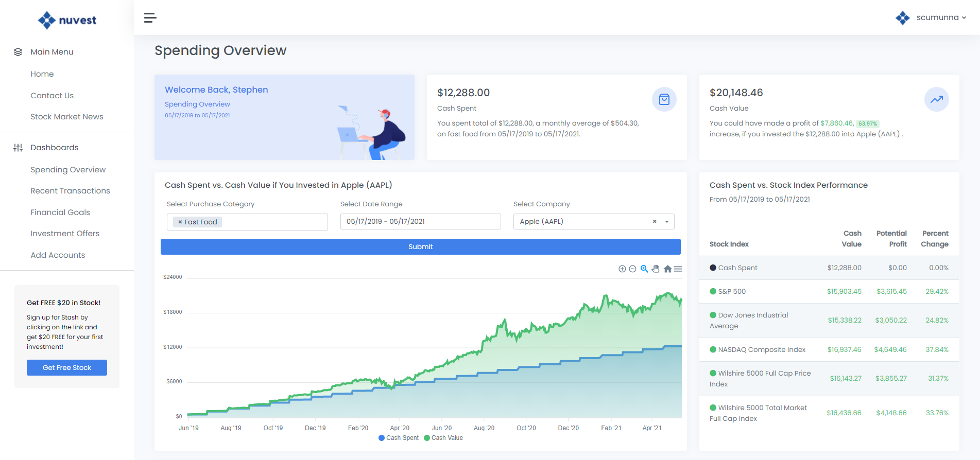Open Recent Transactions in the sidebar
Screen dimensions: 980x460
[x=70, y=191]
